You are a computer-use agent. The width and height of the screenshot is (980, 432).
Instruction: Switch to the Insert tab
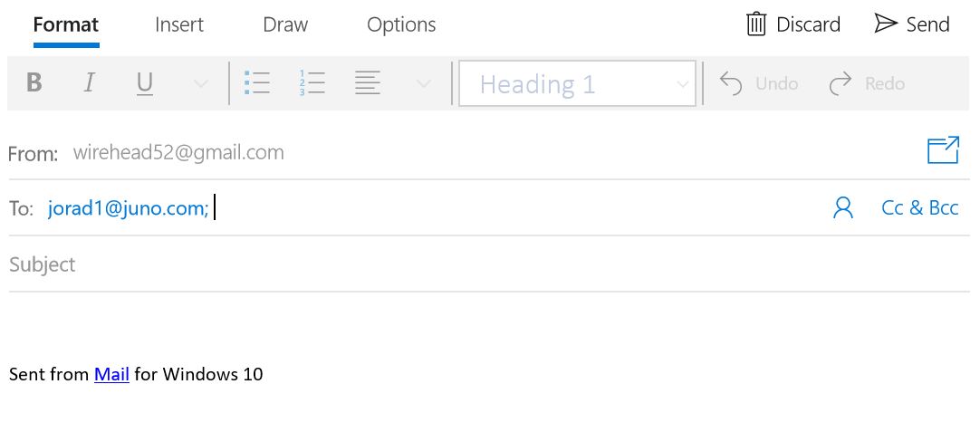[x=179, y=24]
